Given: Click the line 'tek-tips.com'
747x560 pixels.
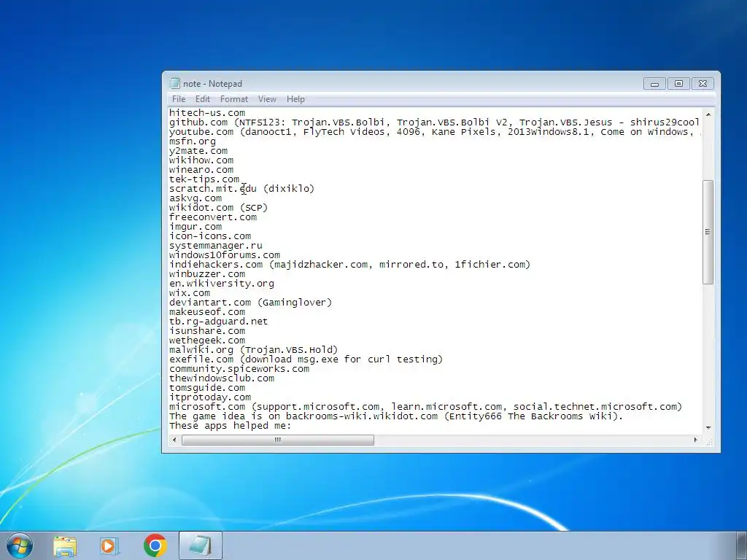Looking at the screenshot, I should click(204, 179).
